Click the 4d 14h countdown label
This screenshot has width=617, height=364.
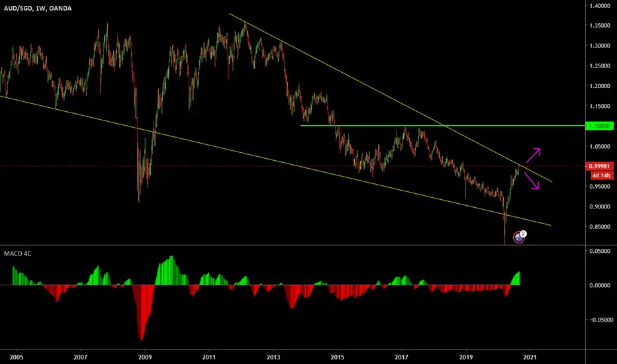[x=601, y=175]
